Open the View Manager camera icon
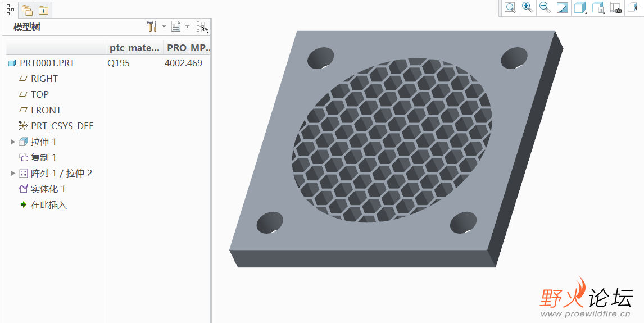Screen dimensions: 644x323 pos(616,7)
